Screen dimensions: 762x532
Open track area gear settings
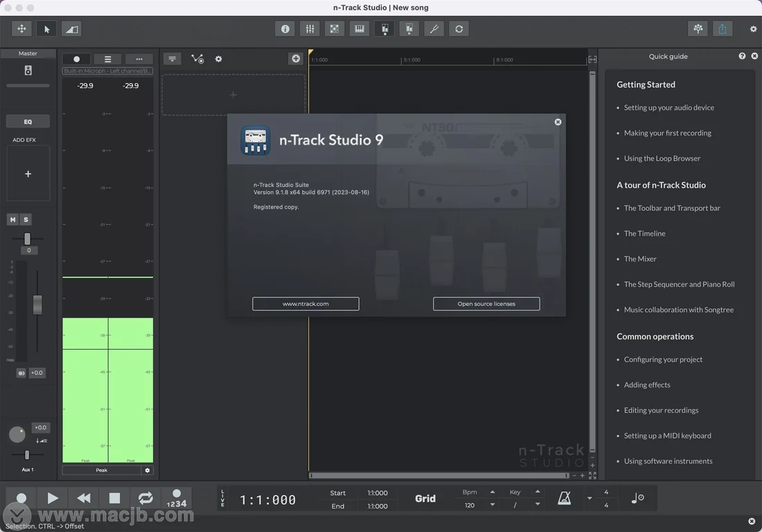[219, 59]
